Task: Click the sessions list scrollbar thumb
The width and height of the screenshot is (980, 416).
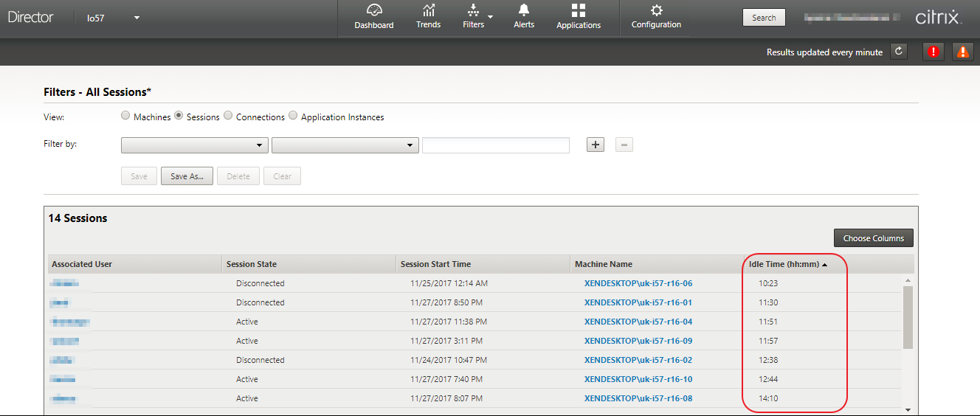Action: pos(908,317)
